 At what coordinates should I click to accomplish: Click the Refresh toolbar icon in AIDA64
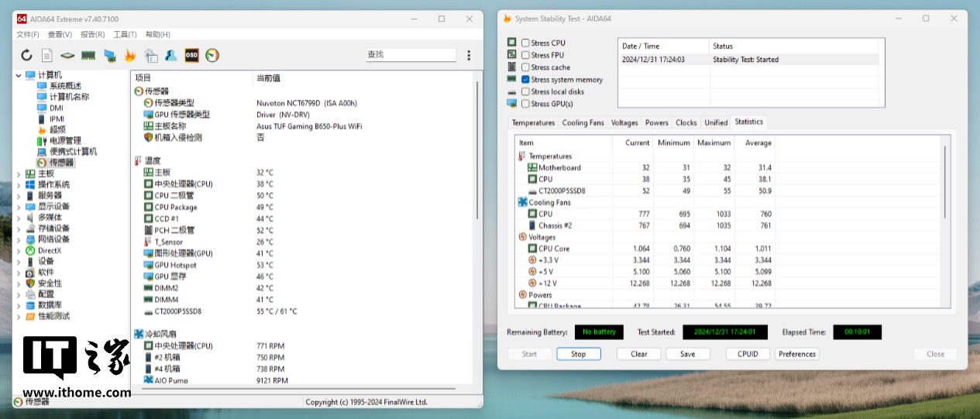coord(26,55)
